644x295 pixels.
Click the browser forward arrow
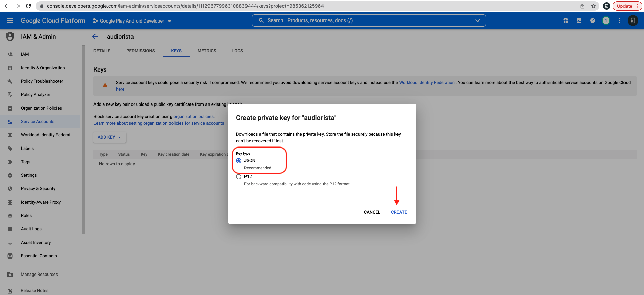pyautogui.click(x=17, y=6)
